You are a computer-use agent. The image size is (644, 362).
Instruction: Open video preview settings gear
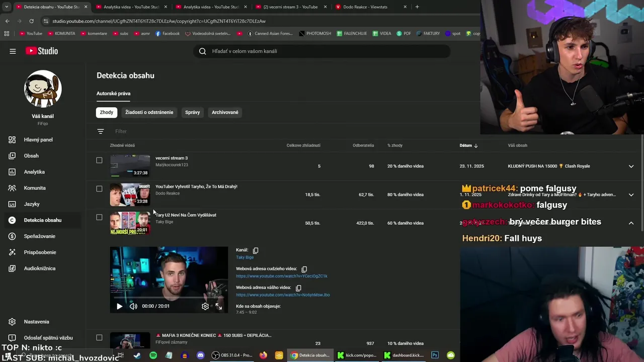[x=205, y=306]
